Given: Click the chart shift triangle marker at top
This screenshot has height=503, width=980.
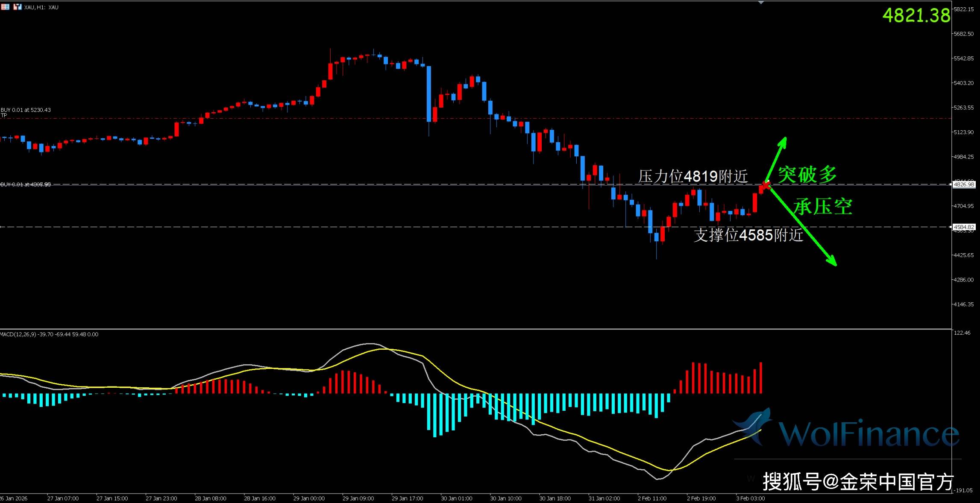Looking at the screenshot, I should (x=761, y=3).
